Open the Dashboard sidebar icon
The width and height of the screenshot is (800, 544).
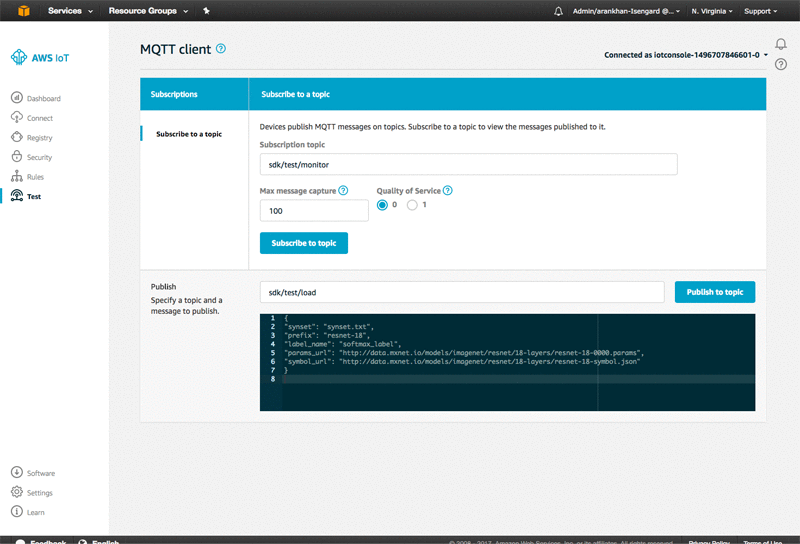coord(17,97)
